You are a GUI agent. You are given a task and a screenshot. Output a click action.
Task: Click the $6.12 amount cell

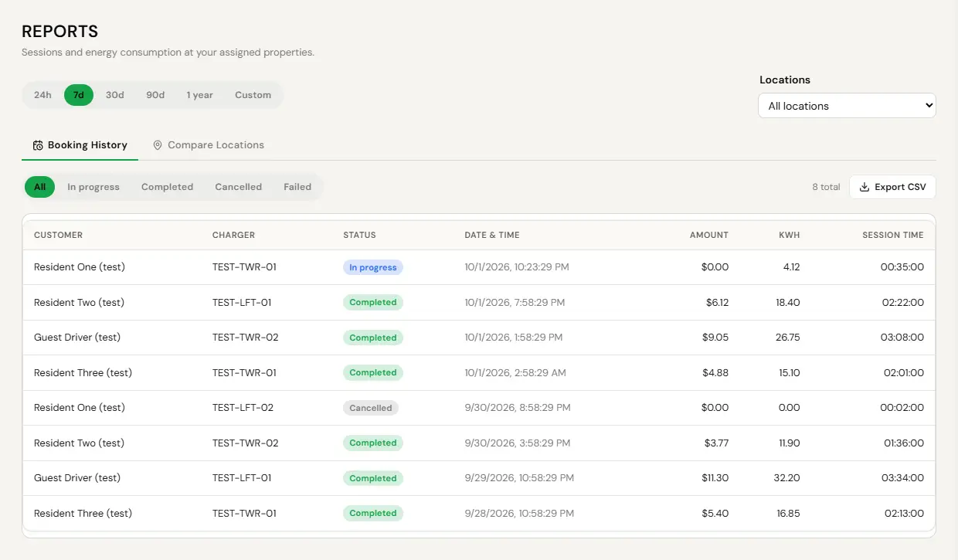coord(717,303)
